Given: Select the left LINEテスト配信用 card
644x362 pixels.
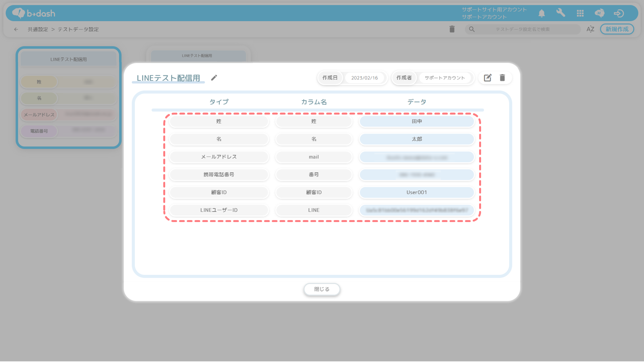Looking at the screenshot, I should (69, 97).
